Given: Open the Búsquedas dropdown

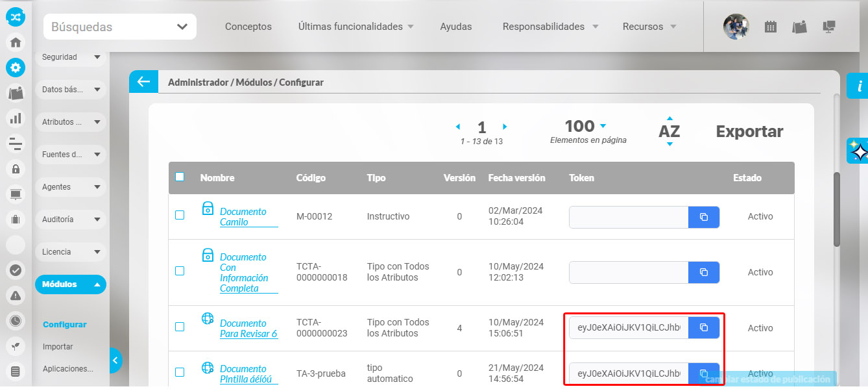Looking at the screenshot, I should point(120,27).
